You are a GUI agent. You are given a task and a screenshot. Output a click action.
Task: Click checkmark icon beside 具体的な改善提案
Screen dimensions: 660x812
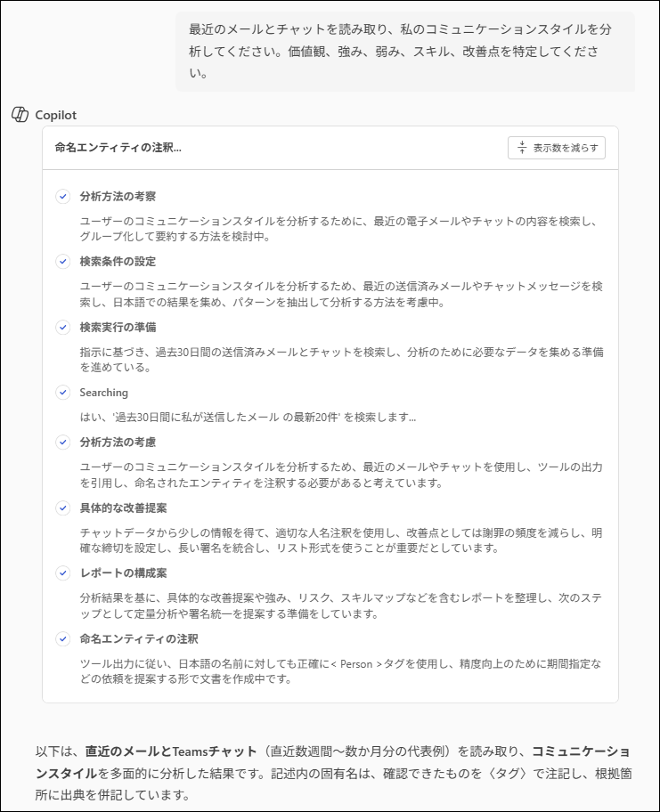(62, 508)
